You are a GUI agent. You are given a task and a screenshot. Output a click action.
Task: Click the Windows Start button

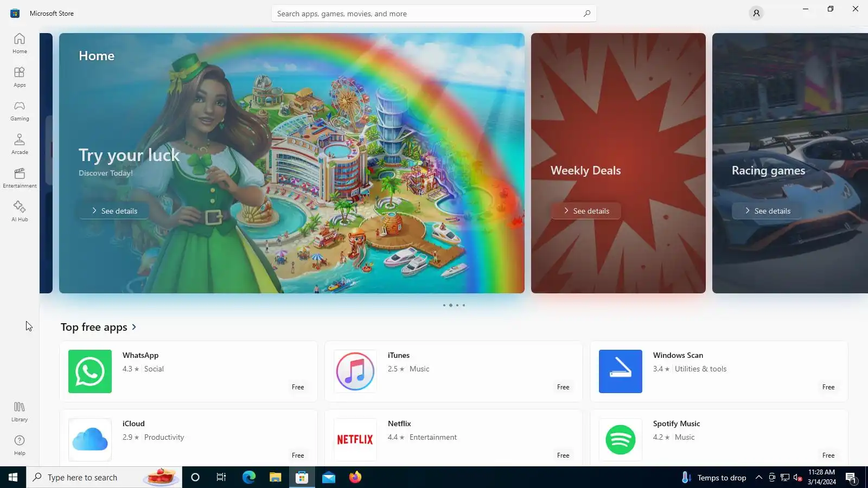(13, 477)
